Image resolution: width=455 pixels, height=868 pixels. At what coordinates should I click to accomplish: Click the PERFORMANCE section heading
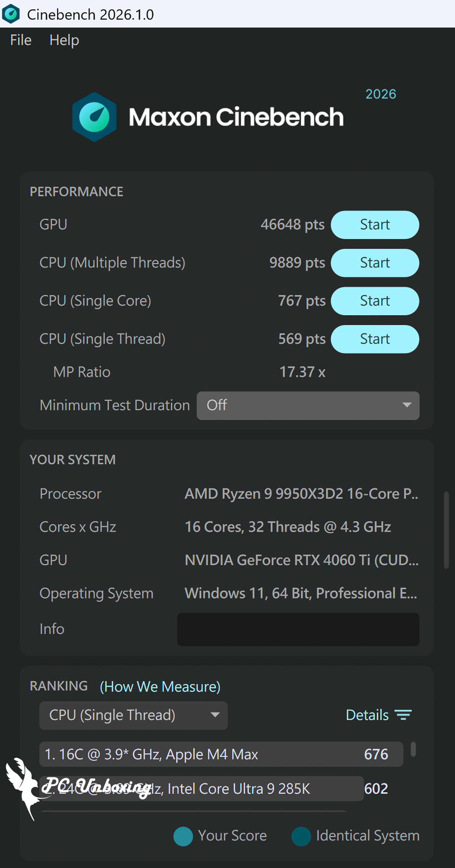[76, 192]
